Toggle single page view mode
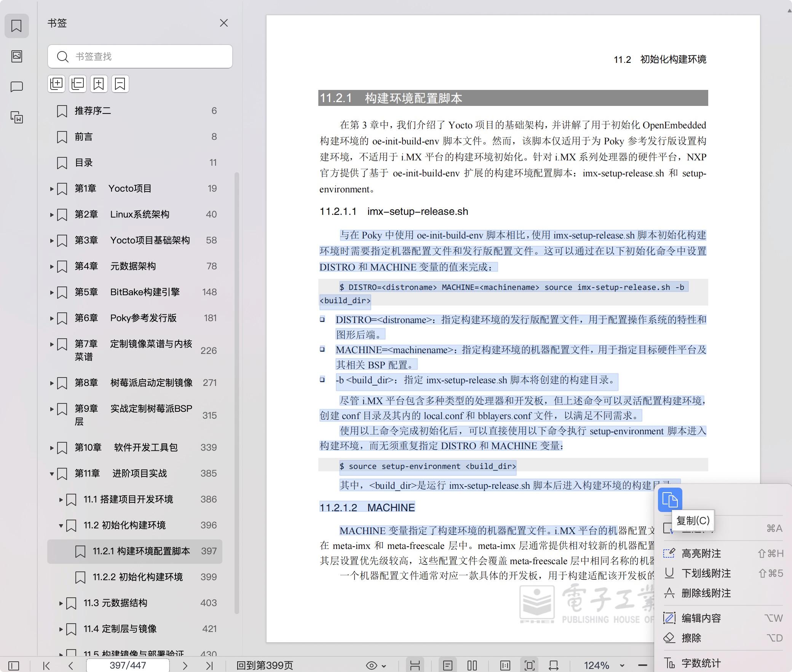This screenshot has width=792, height=672. tap(448, 666)
